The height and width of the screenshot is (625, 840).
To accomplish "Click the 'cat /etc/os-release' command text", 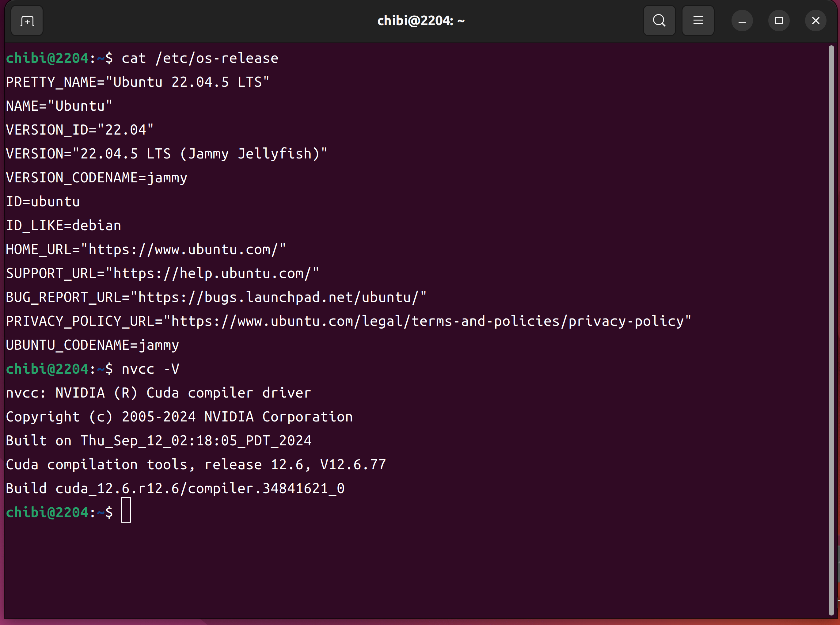I will click(x=200, y=58).
